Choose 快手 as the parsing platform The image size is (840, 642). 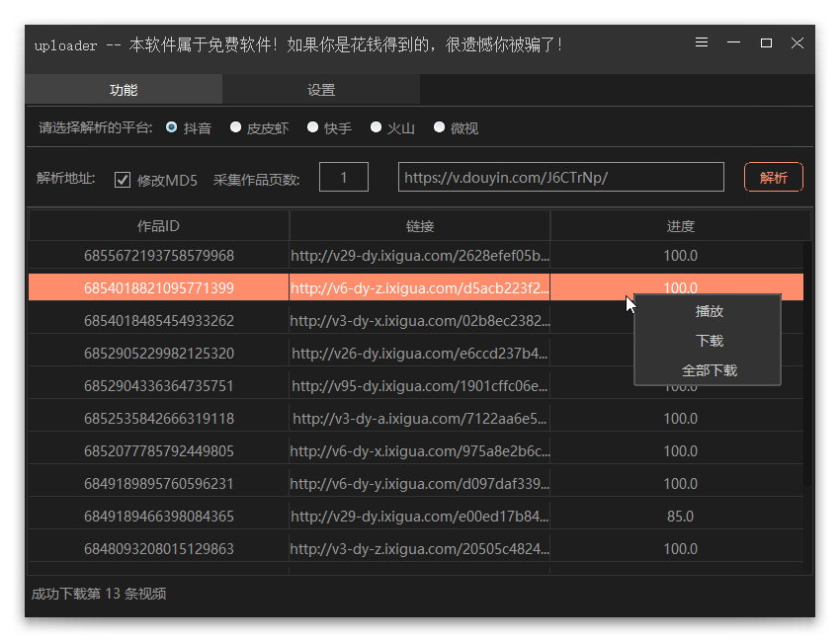click(312, 127)
